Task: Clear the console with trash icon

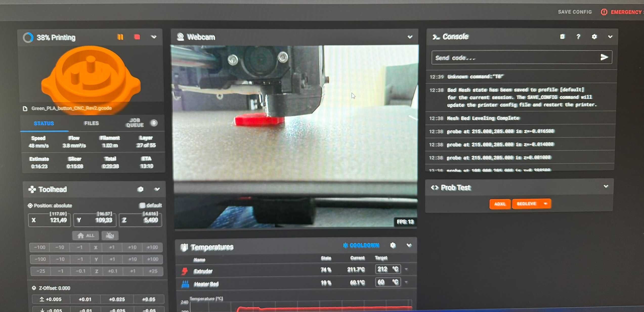Action: [x=562, y=37]
